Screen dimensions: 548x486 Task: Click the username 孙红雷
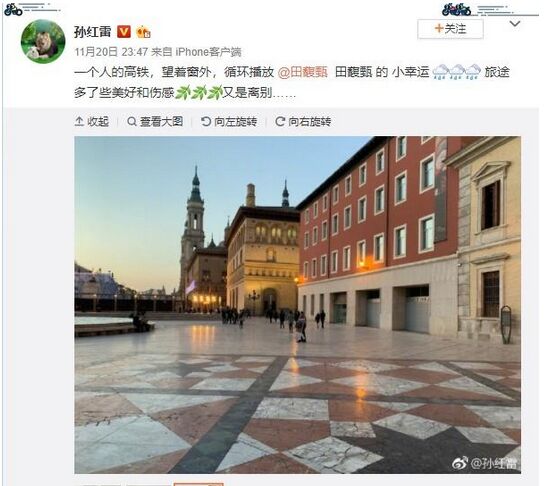pos(93,32)
